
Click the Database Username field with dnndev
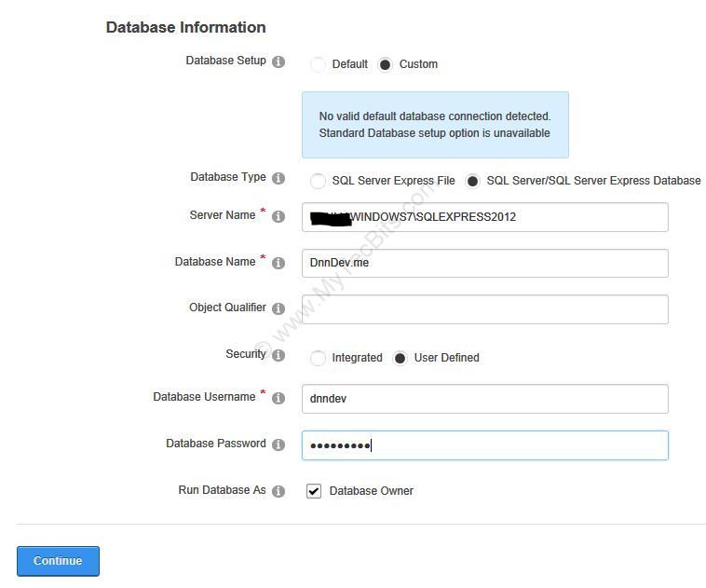coord(485,399)
